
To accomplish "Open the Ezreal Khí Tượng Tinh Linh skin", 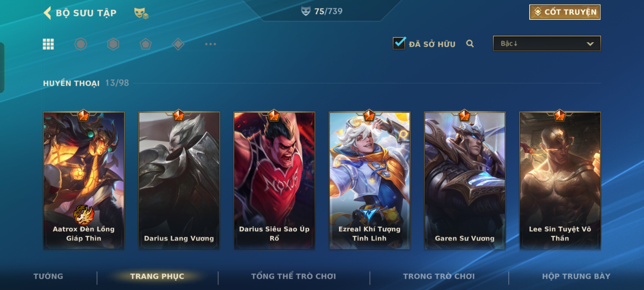I will point(369,181).
